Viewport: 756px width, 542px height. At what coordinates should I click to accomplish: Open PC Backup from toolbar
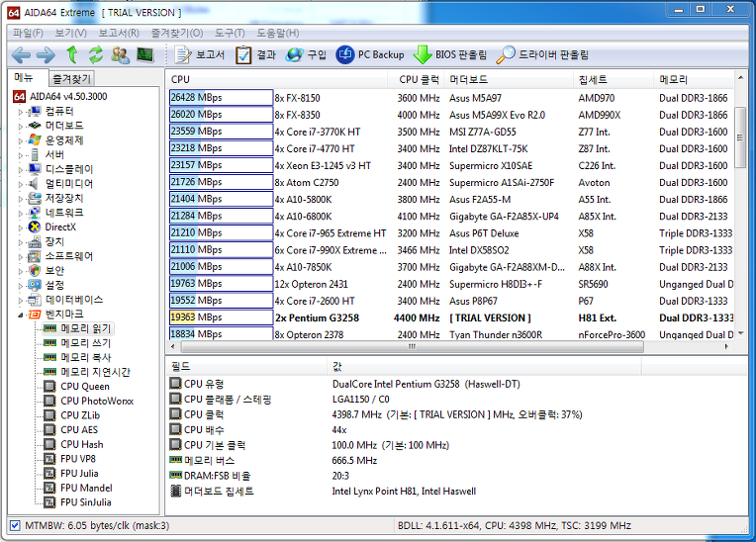point(370,55)
